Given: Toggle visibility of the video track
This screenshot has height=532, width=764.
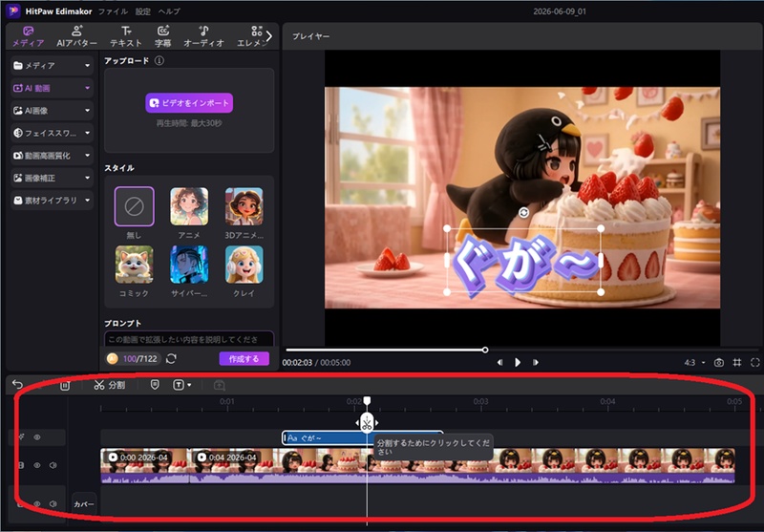Looking at the screenshot, I should click(37, 465).
